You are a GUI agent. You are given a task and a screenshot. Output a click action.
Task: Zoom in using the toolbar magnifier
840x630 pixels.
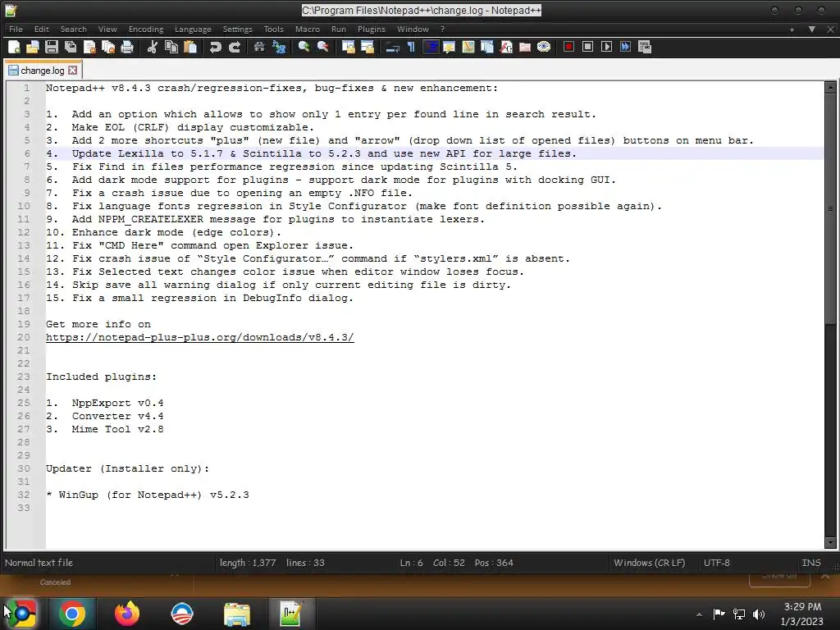click(304, 47)
